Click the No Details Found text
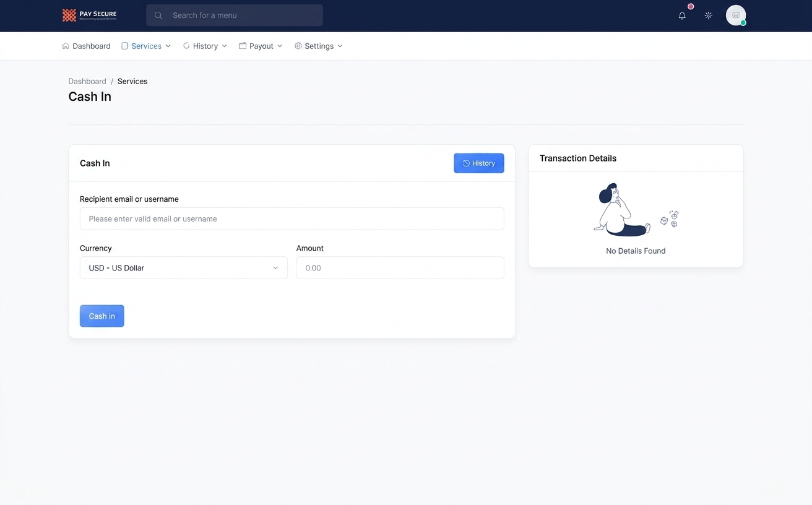The width and height of the screenshot is (812, 505). tap(636, 251)
